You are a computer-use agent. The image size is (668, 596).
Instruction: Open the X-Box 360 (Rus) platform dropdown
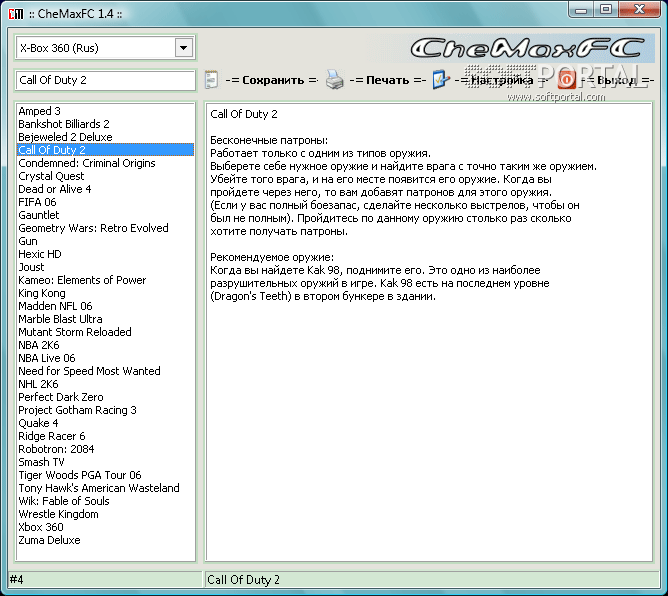(183, 48)
